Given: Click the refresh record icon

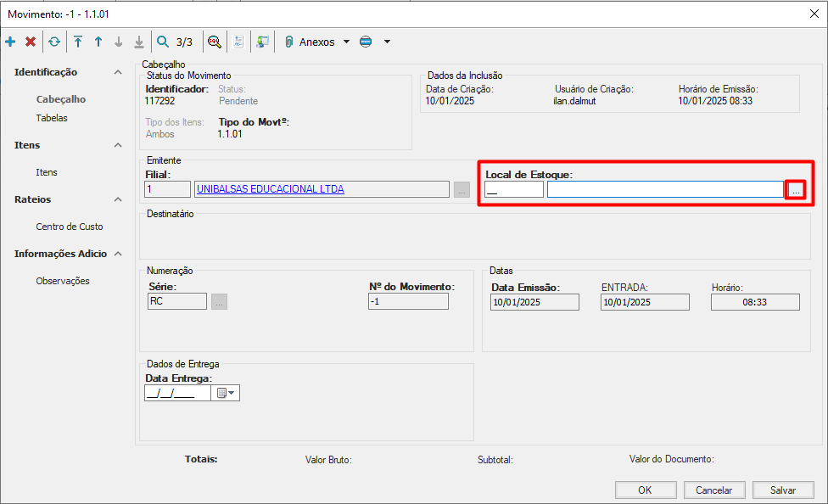Looking at the screenshot, I should point(54,42).
